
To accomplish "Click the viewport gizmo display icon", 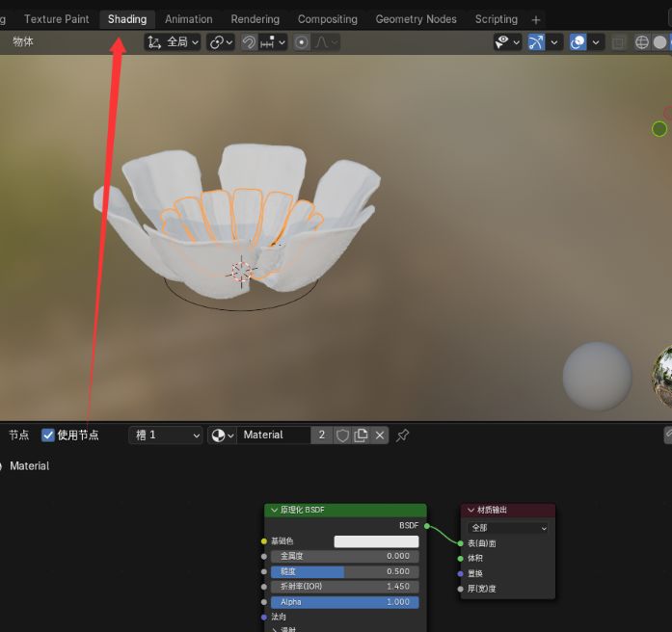I will point(536,42).
